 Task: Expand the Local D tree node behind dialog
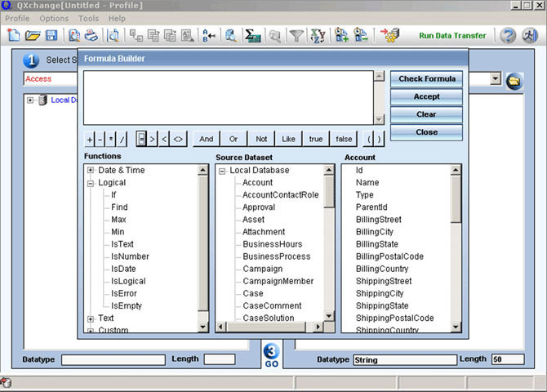[x=30, y=100]
